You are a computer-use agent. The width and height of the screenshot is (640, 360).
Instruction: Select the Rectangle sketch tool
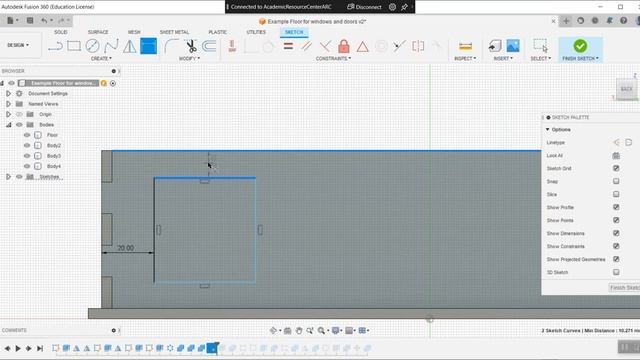tap(74, 46)
